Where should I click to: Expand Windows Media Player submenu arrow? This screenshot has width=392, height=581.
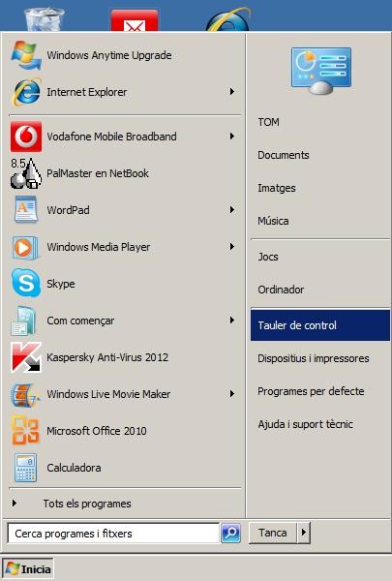point(232,246)
